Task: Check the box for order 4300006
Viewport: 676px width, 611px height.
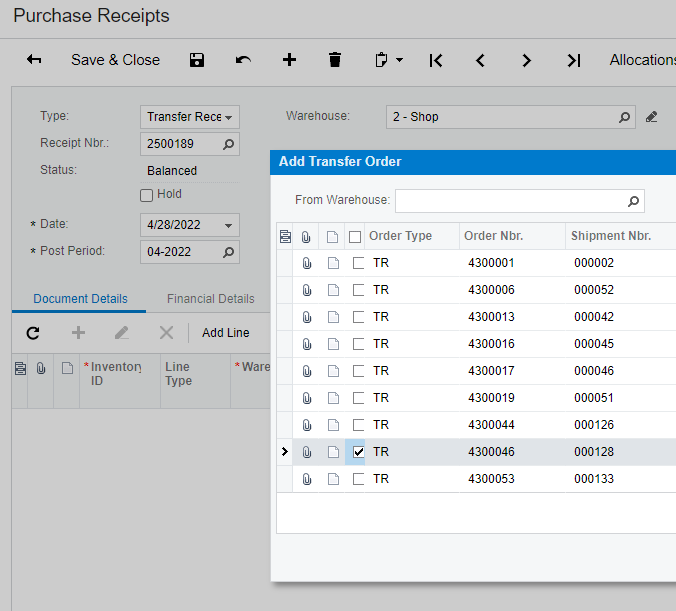Action: 358,290
